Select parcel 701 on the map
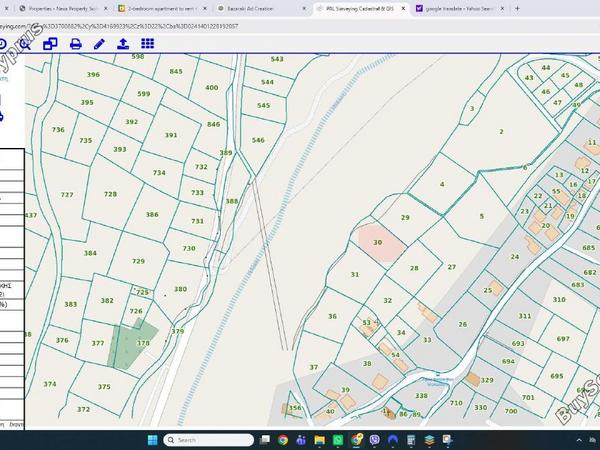The image size is (600, 450). pyautogui.click(x=528, y=398)
